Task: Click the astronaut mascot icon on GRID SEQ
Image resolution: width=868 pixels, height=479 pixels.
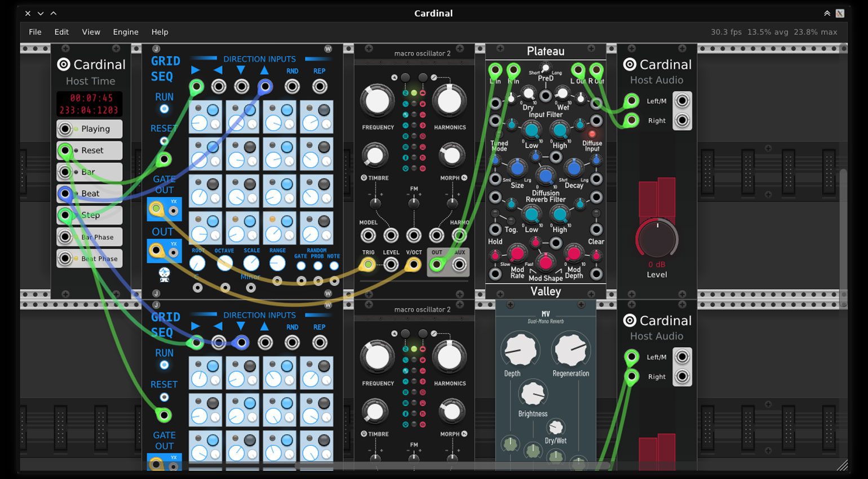Action: (x=163, y=274)
